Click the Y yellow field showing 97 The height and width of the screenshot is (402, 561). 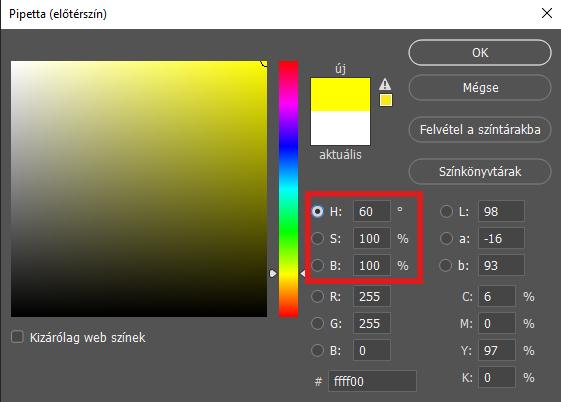tap(497, 350)
